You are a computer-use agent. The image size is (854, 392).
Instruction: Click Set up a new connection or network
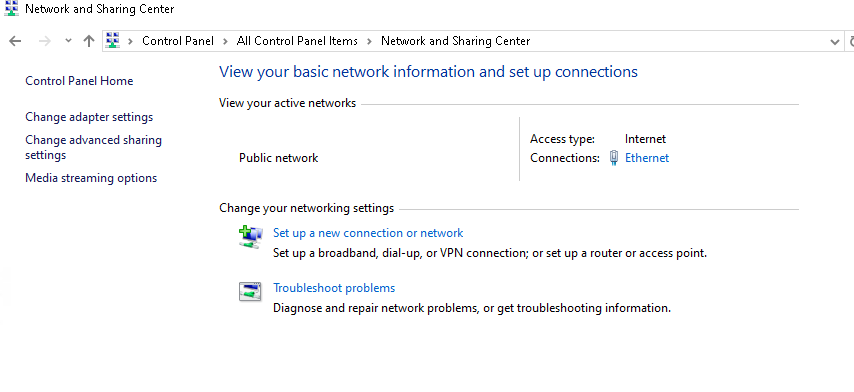[x=368, y=233]
